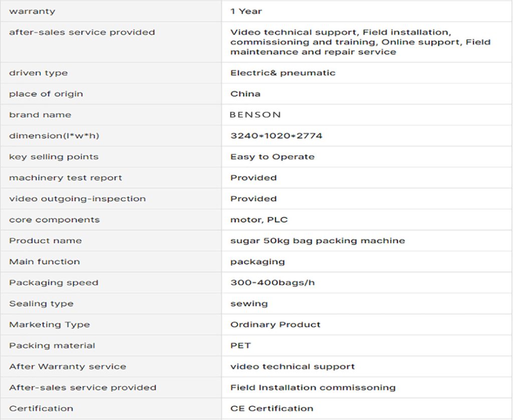Select the "CE Certification" value cell
513x420 pixels.
tap(272, 409)
